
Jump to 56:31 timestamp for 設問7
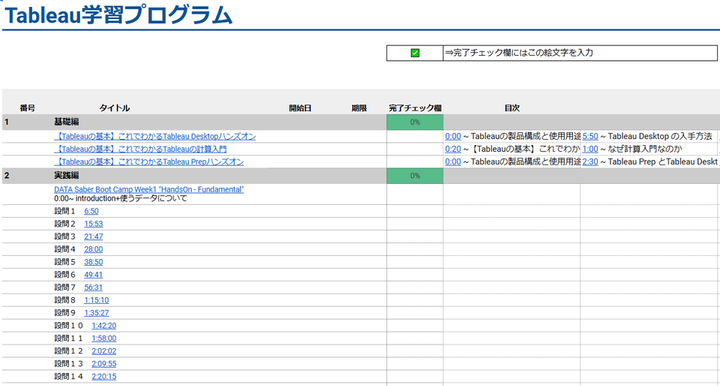93,287
